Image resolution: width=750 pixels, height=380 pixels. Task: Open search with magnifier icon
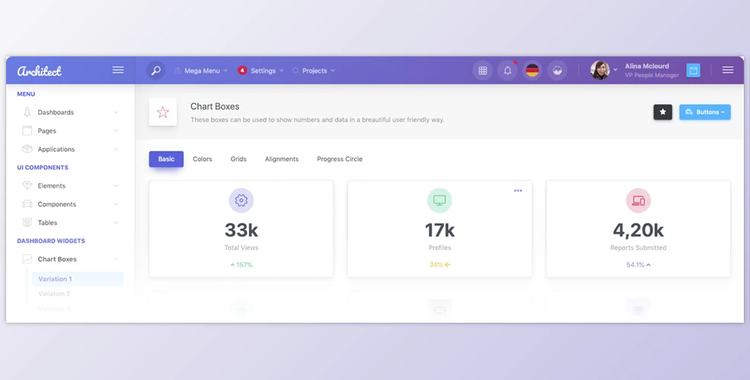[x=156, y=70]
